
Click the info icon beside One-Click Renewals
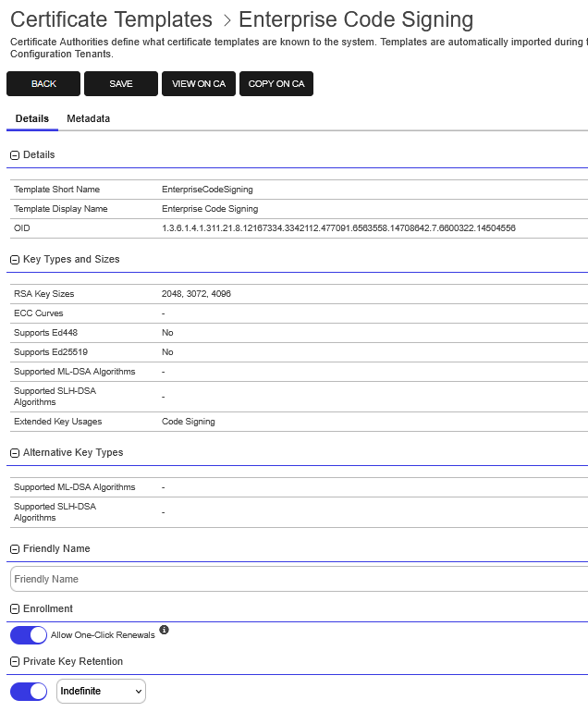click(x=165, y=630)
